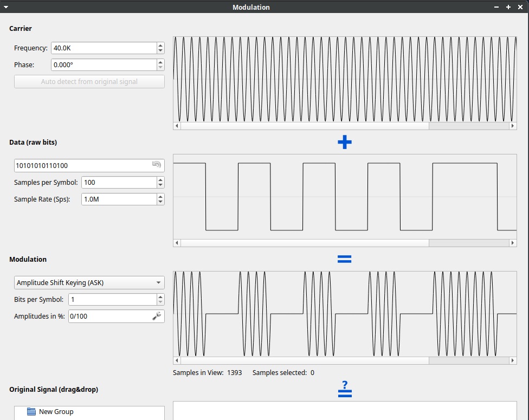Viewport: 529px width, 420px height.
Task: Click the carrier sine wave graph
Action: point(345,79)
